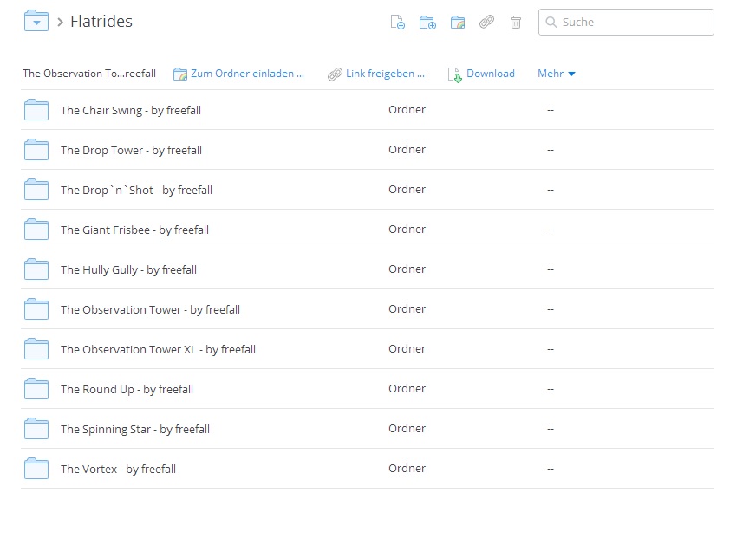Click folder icon of The Hully Gully
The width and height of the screenshot is (756, 557).
tap(36, 269)
